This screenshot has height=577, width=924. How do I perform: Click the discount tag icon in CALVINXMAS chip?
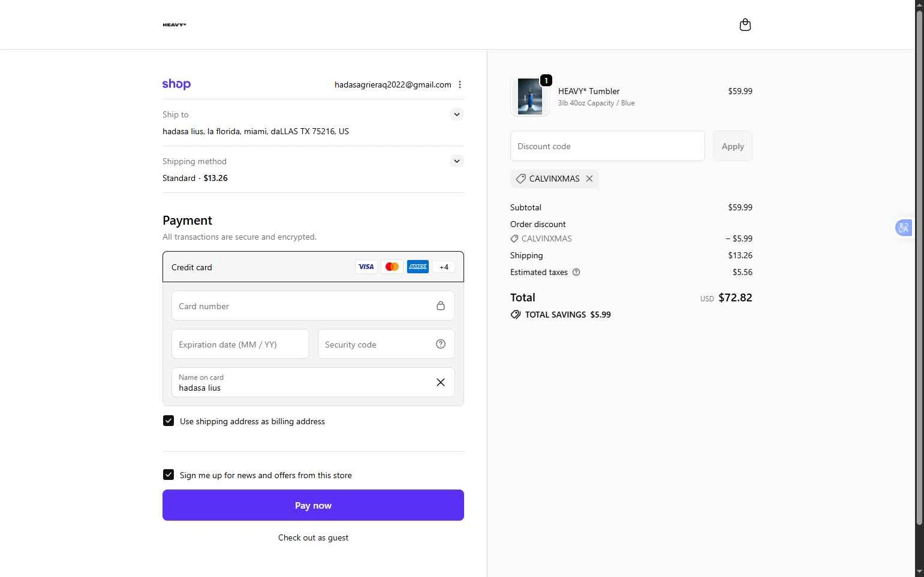pos(520,179)
